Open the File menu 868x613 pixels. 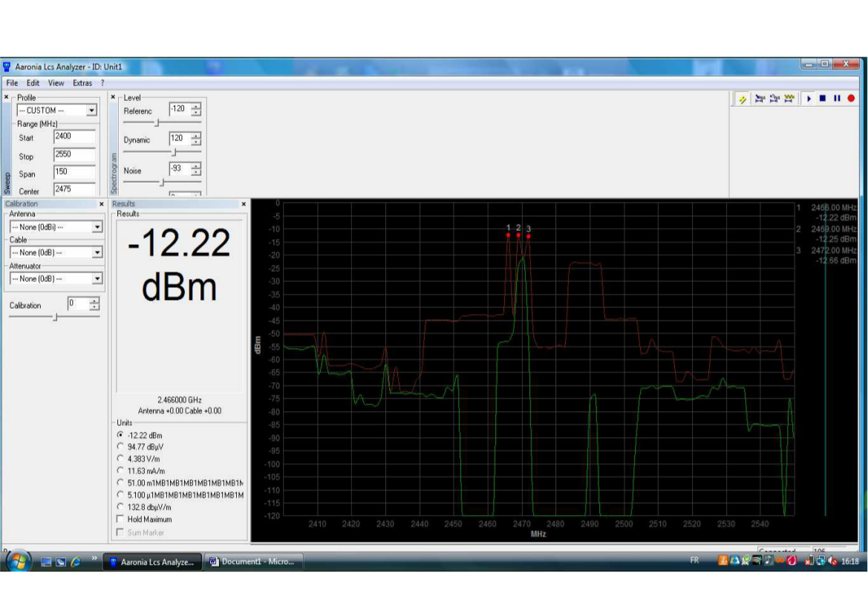click(12, 83)
